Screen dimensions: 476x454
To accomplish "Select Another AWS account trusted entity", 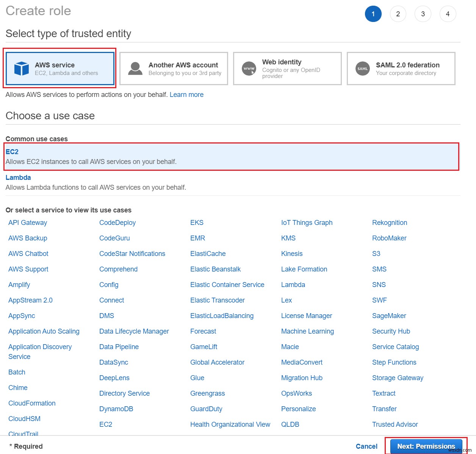I will click(173, 69).
